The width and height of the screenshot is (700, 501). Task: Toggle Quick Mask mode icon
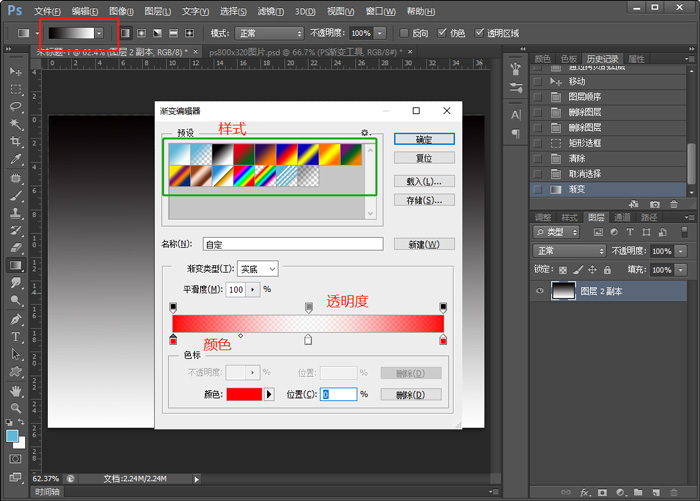pos(15,459)
